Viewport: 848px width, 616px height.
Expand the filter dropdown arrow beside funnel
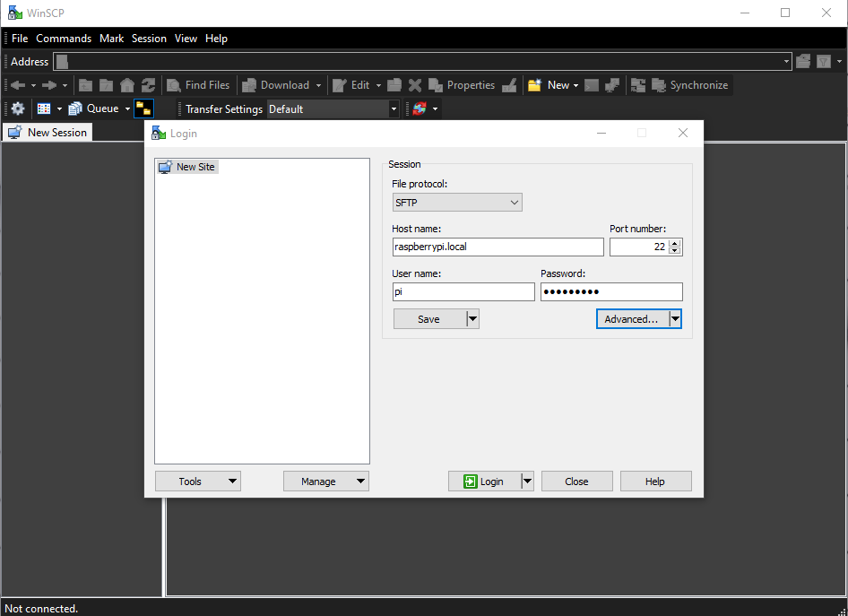(x=839, y=62)
